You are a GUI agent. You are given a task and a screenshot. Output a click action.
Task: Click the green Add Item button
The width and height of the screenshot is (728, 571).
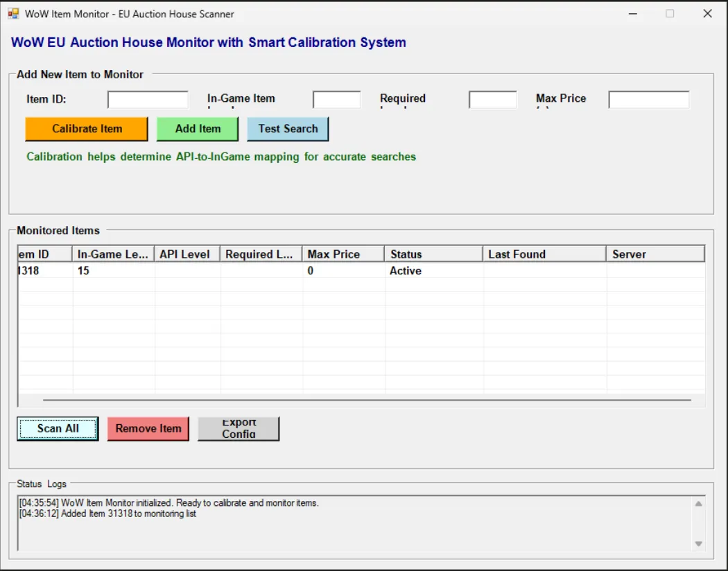pyautogui.click(x=198, y=129)
